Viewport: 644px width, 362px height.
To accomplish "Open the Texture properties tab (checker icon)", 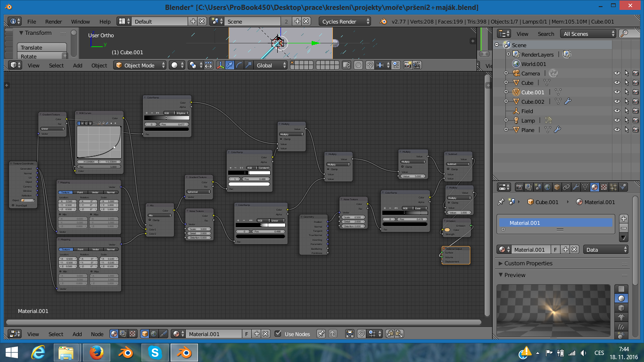I will [x=604, y=187].
